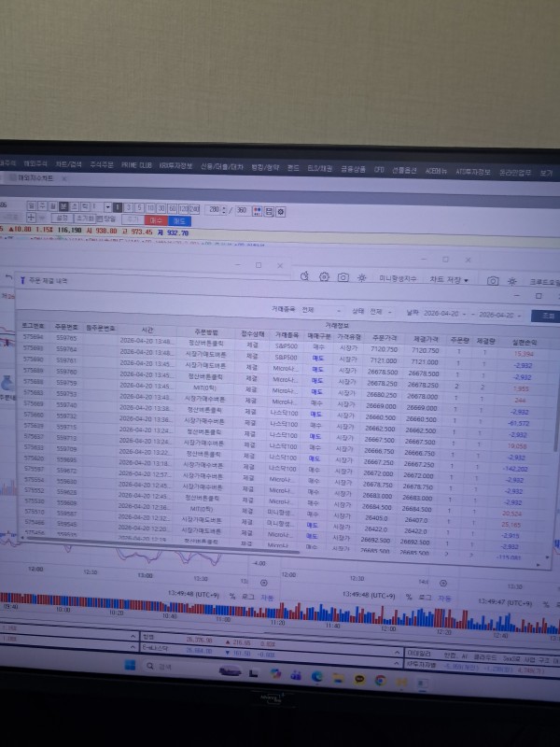Adjust the 280 bar count stepper
This screenshot has height=747, width=560.
click(x=224, y=210)
